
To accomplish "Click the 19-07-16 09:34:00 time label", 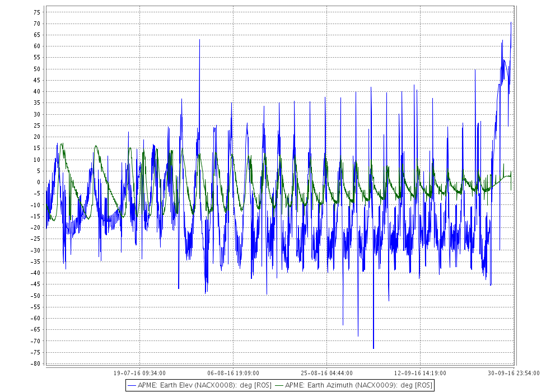I will tap(139, 373).
